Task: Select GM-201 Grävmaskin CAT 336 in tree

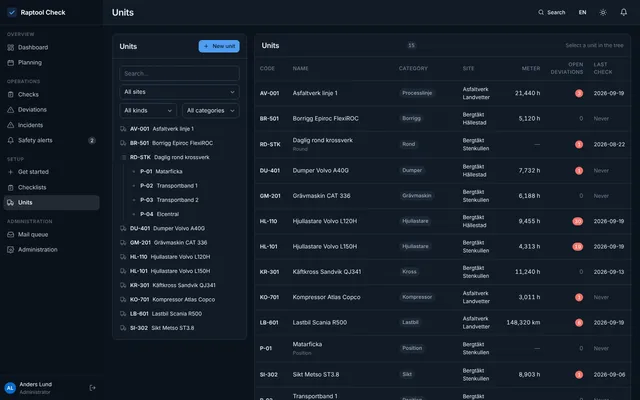Action: coord(179,242)
